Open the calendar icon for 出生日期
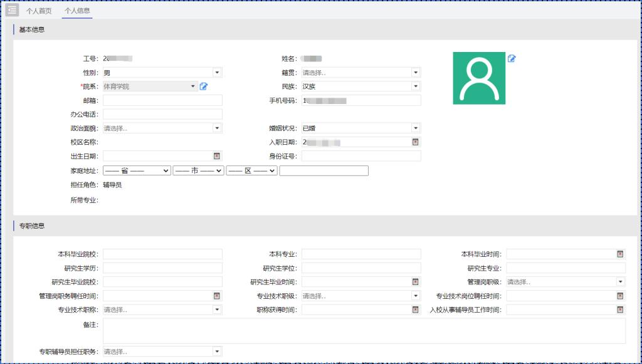Screen dimensions: 642x364 tap(216, 156)
